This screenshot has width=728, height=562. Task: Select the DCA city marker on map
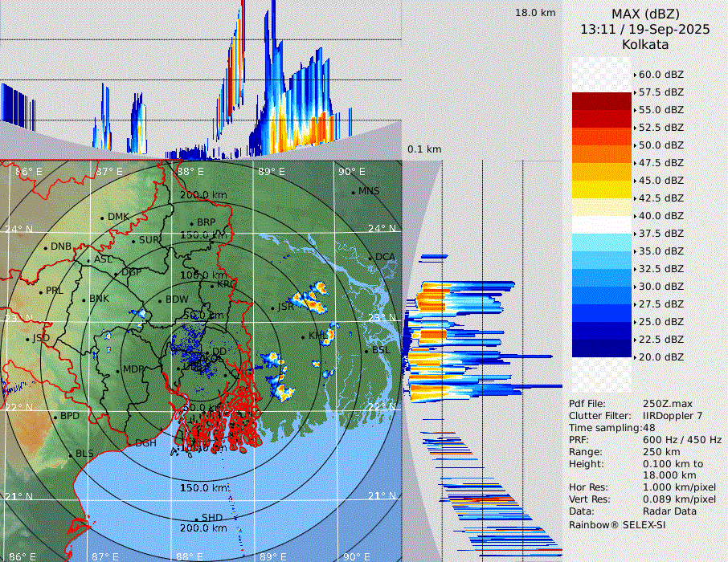[371, 258]
